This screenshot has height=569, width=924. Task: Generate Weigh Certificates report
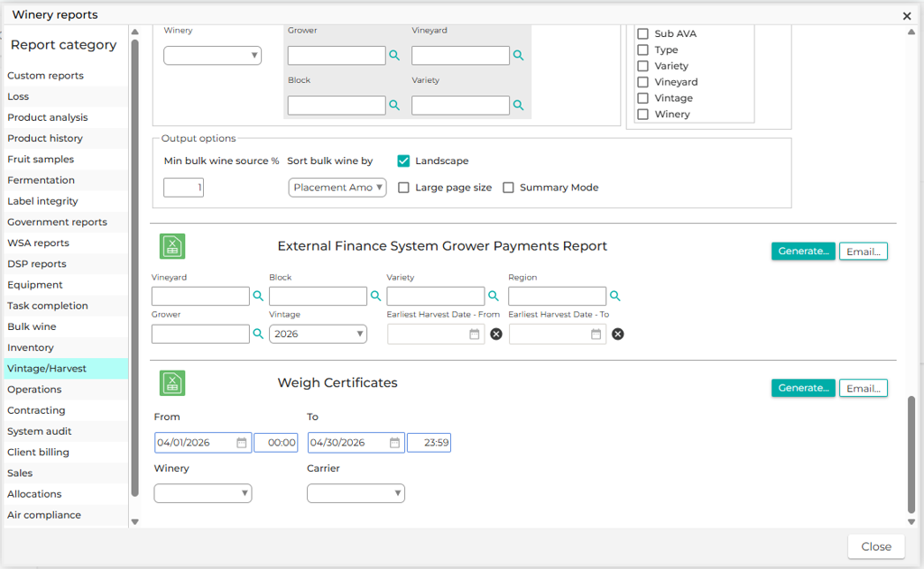[x=803, y=388]
